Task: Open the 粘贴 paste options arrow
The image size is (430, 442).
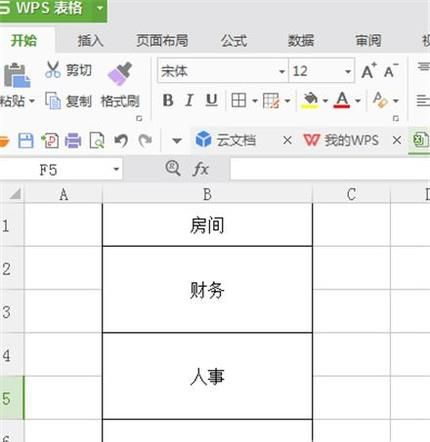Action: pos(32,101)
